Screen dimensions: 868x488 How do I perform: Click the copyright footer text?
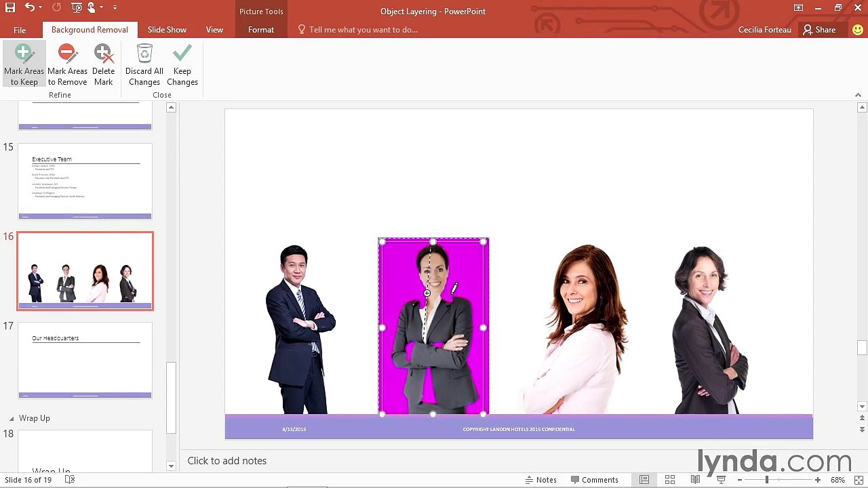coord(519,429)
